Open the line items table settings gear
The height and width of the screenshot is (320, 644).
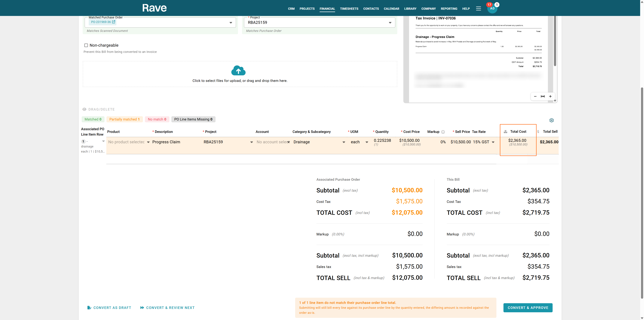pyautogui.click(x=551, y=120)
